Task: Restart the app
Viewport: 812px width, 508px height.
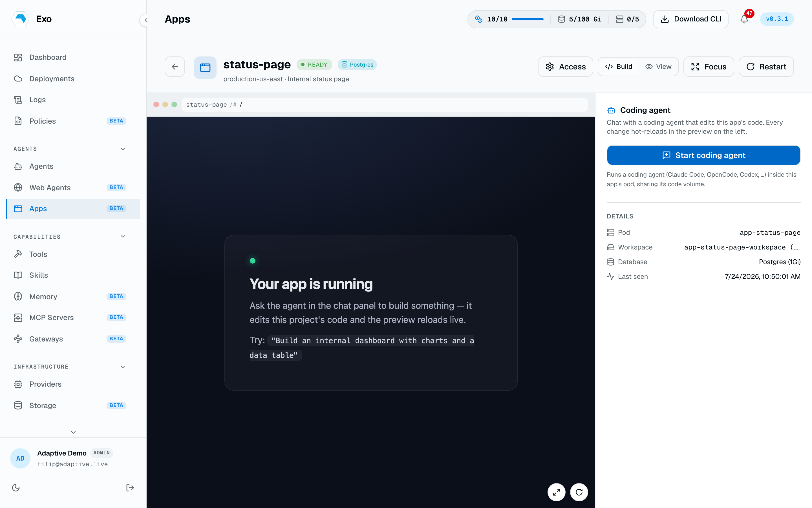Action: pyautogui.click(x=766, y=67)
